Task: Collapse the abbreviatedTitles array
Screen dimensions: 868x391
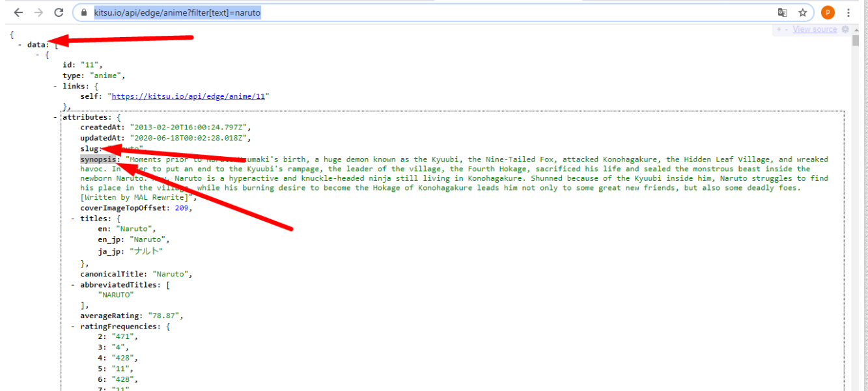Action: pyautogui.click(x=73, y=285)
